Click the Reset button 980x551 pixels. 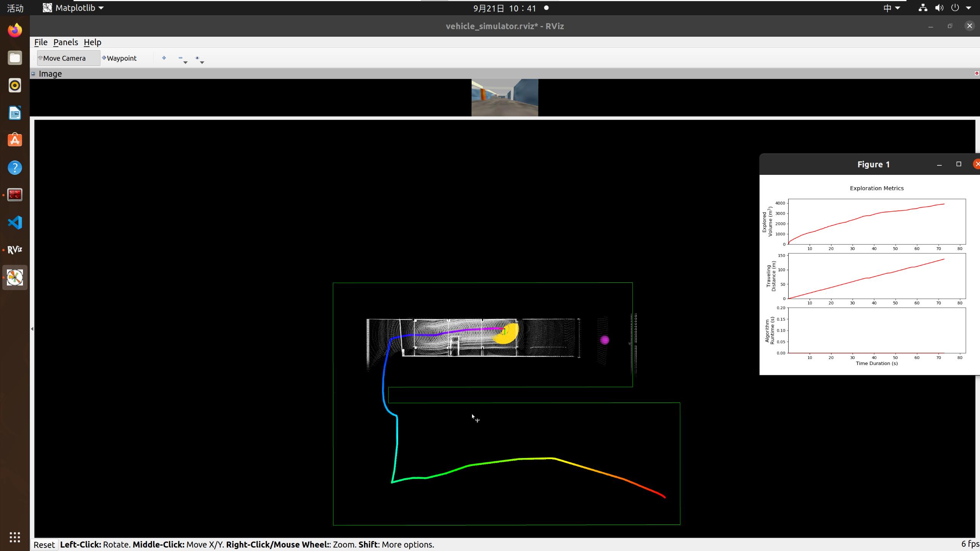coord(44,544)
